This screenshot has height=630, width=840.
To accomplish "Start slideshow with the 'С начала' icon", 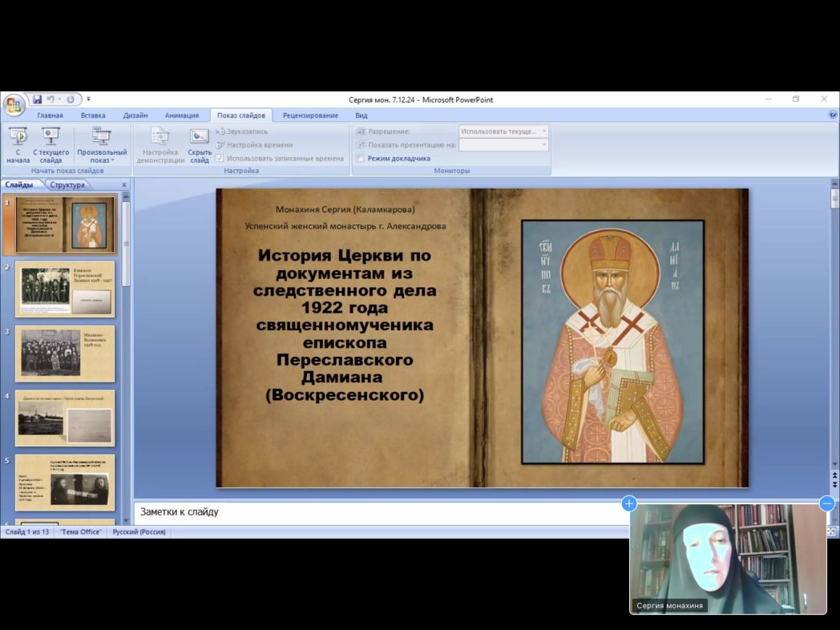I will 18,138.
